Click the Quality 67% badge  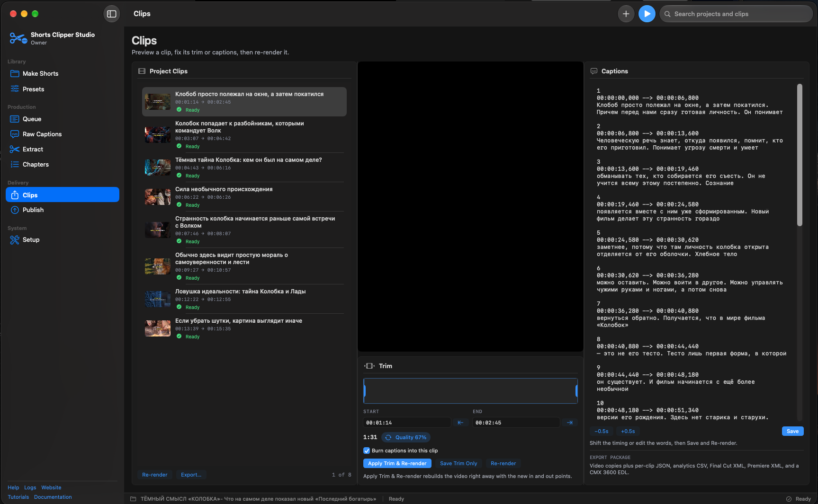406,437
